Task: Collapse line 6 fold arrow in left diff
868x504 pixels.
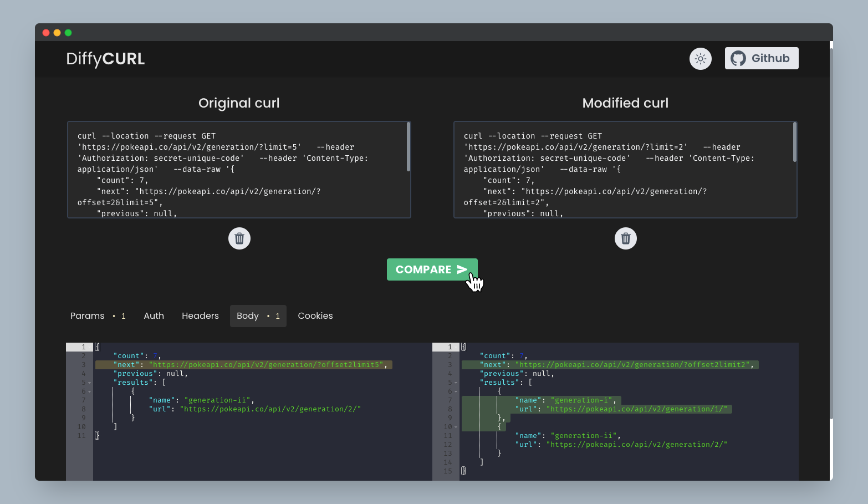Action: pyautogui.click(x=89, y=391)
